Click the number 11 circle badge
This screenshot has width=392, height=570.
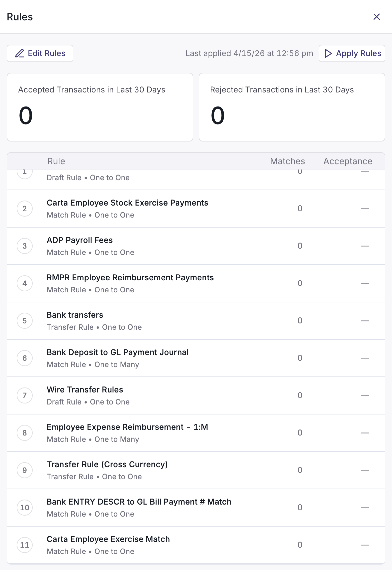[x=25, y=545]
